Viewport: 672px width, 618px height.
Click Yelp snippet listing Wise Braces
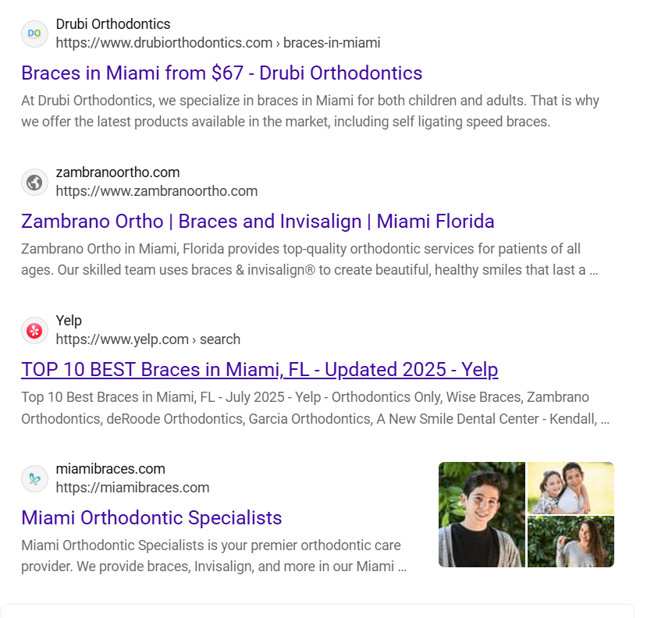tap(315, 407)
